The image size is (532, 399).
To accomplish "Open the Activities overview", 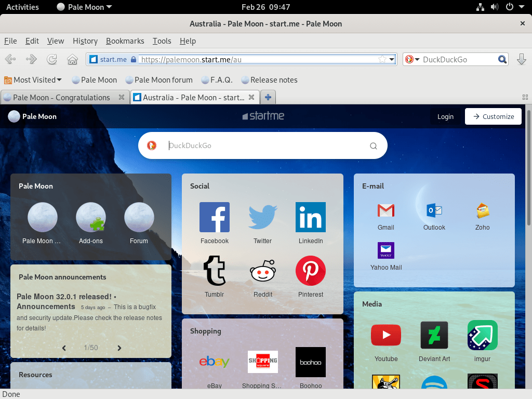I will (22, 7).
